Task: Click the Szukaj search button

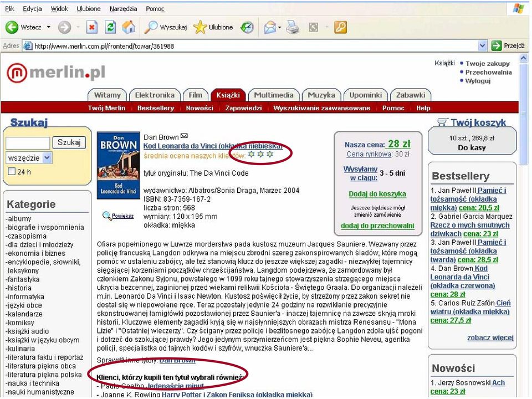Action: pyautogui.click(x=69, y=142)
